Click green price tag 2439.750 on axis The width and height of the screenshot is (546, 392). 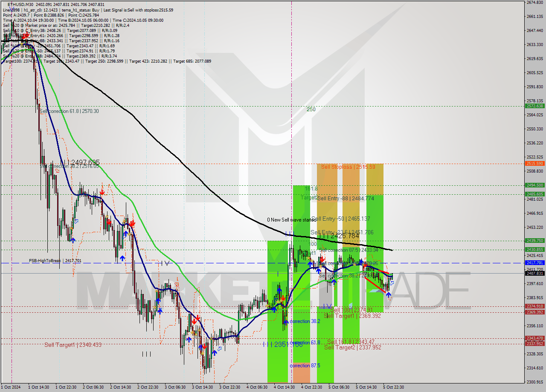point(535,241)
